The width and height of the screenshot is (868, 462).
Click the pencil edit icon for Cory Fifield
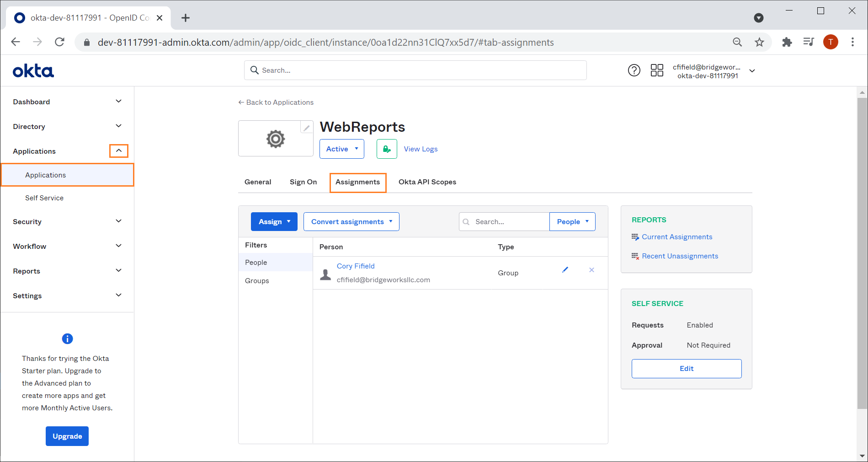565,270
